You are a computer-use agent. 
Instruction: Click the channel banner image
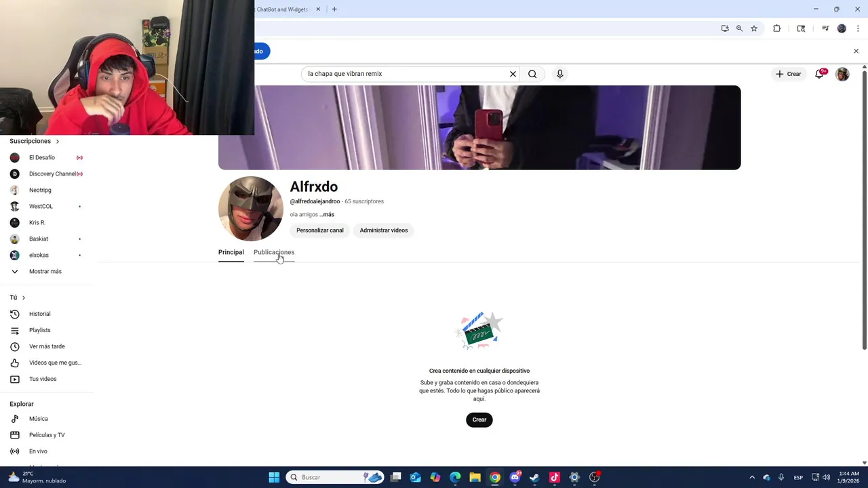click(479, 127)
